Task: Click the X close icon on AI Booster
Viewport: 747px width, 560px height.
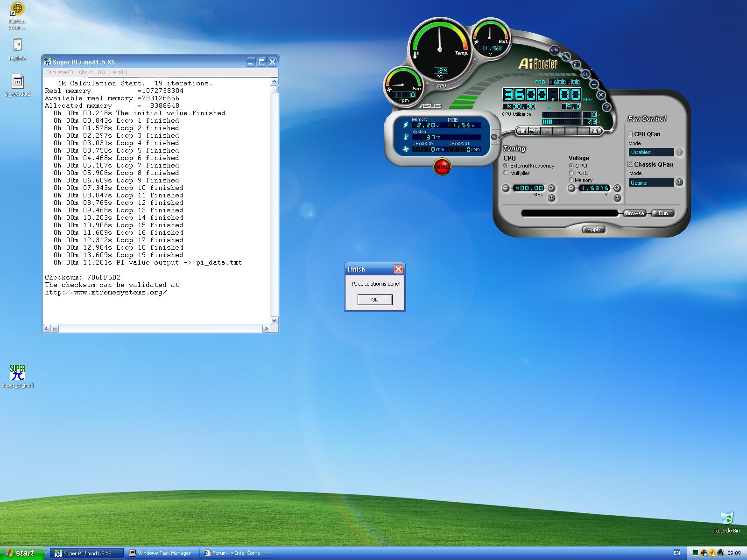Action: coord(601,95)
